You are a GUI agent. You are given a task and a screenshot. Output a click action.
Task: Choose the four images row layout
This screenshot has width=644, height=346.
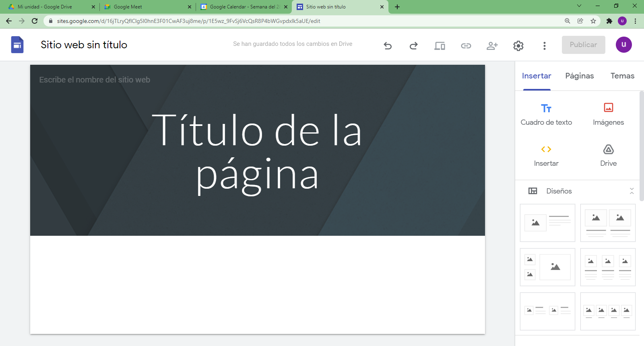pos(608,311)
